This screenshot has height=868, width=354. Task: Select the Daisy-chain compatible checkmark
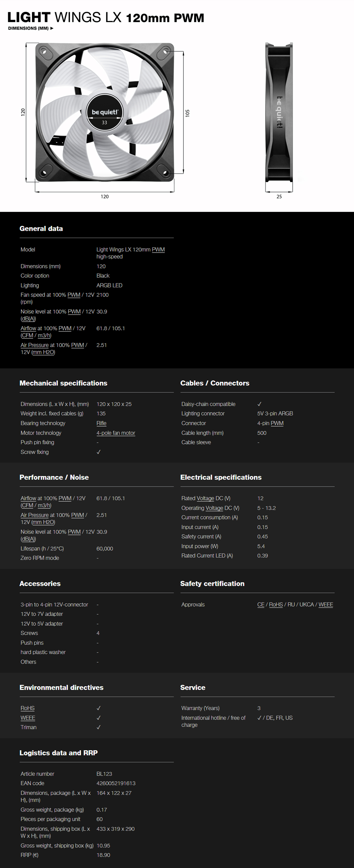(x=259, y=404)
